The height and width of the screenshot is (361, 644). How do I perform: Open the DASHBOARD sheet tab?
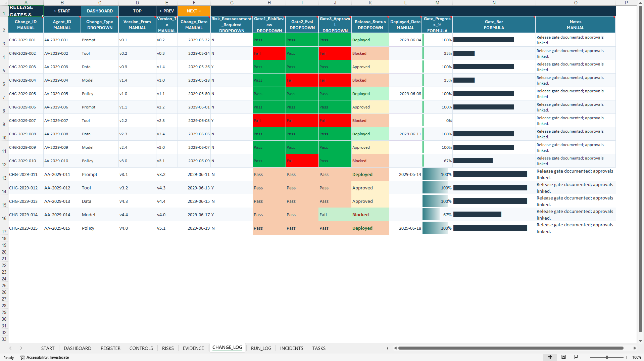tap(78, 348)
